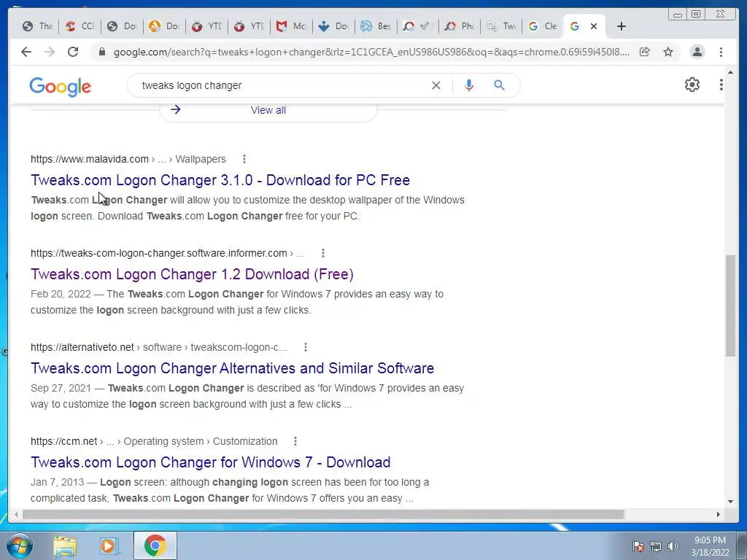Image resolution: width=747 pixels, height=560 pixels.
Task: Open Windows Explorer from taskbar
Action: pyautogui.click(x=65, y=545)
